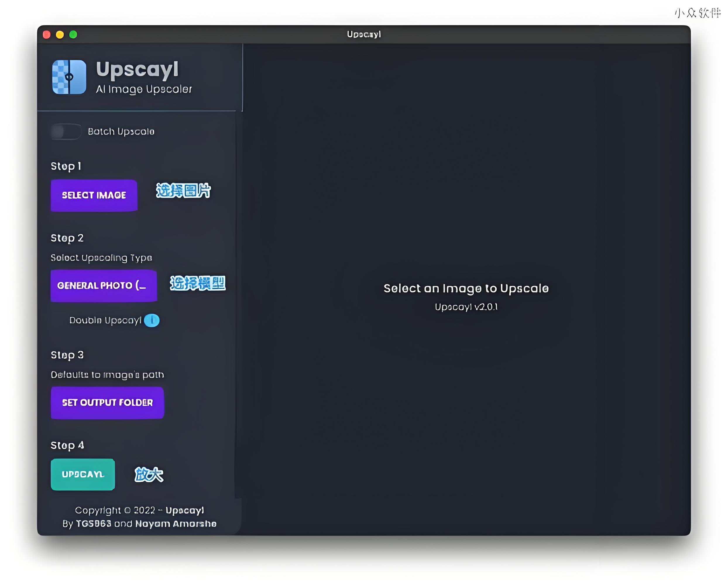The height and width of the screenshot is (585, 728).
Task: Click the 小众软件 watermark in the corner
Action: [x=698, y=13]
